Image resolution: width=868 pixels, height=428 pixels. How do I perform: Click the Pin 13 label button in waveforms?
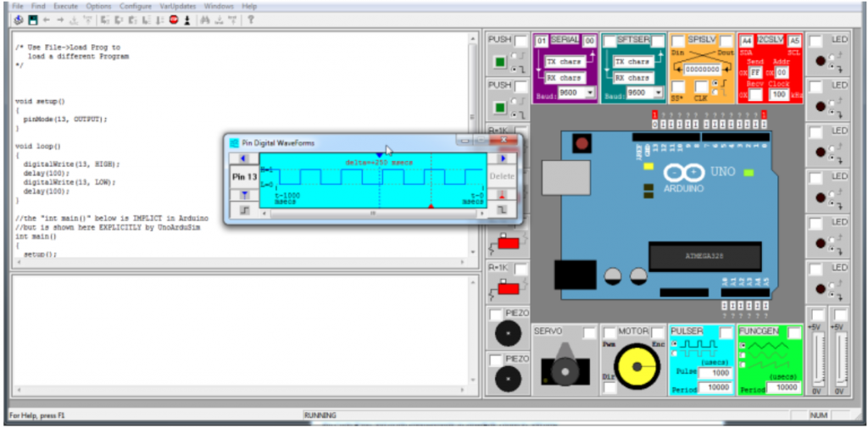[x=244, y=177]
